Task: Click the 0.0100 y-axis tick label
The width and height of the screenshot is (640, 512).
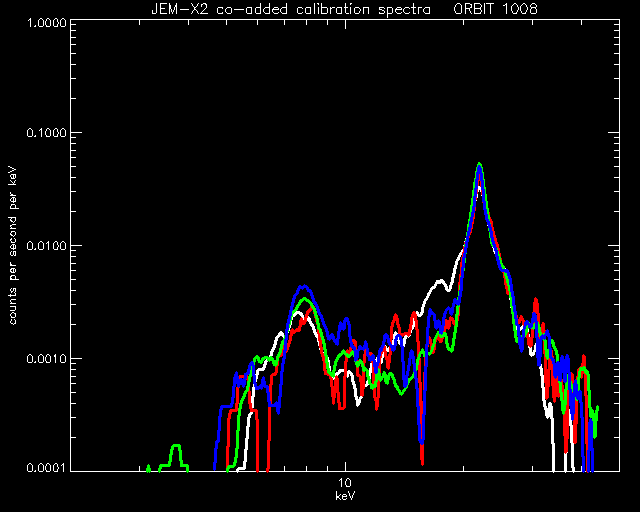Action: pos(47,246)
